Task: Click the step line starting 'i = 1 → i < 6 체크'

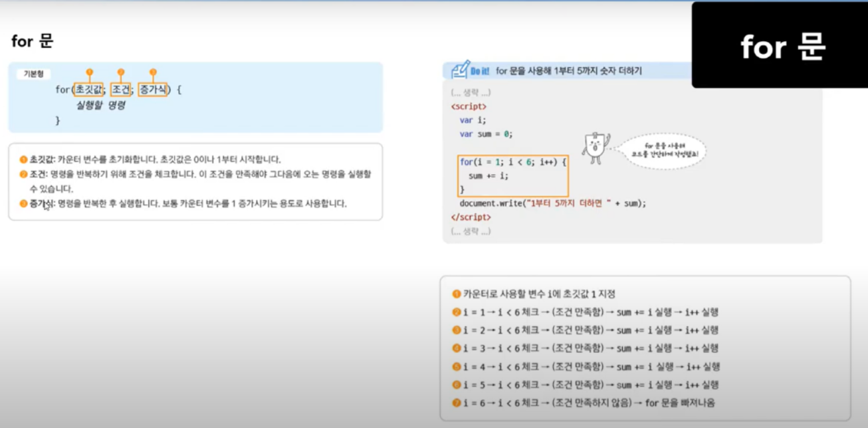Action: coord(586,312)
